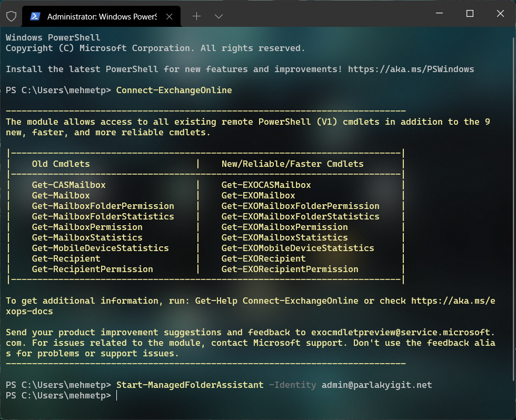The width and height of the screenshot is (516, 420).
Task: Close the Administrator: Windows PowerShell tab
Action: click(x=169, y=16)
